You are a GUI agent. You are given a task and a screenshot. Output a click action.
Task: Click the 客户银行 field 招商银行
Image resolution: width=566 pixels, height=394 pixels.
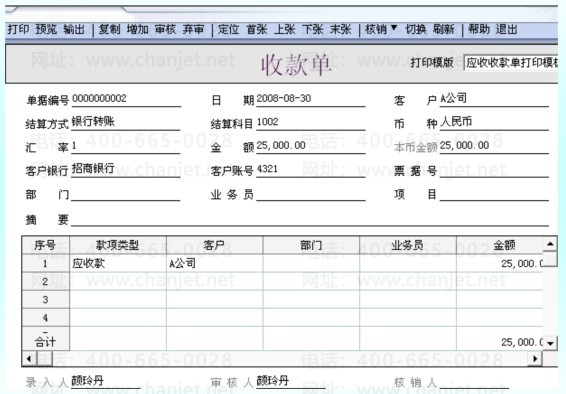click(126, 170)
